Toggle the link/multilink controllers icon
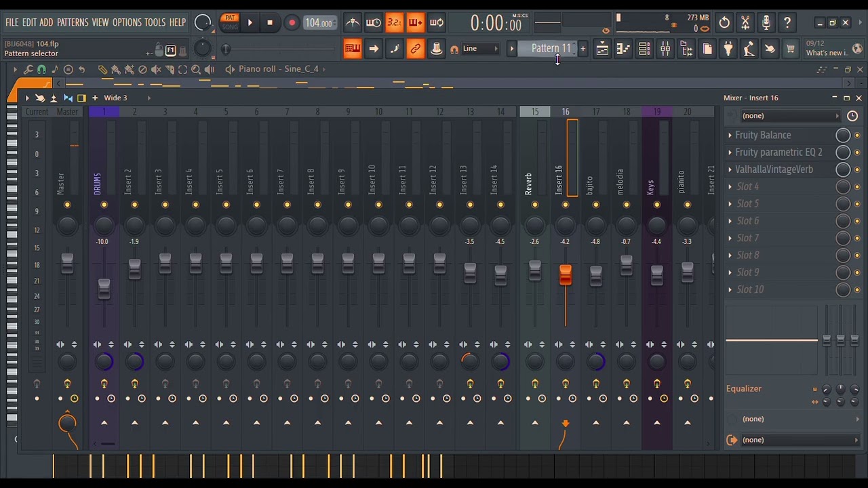868x488 pixels. (x=416, y=49)
